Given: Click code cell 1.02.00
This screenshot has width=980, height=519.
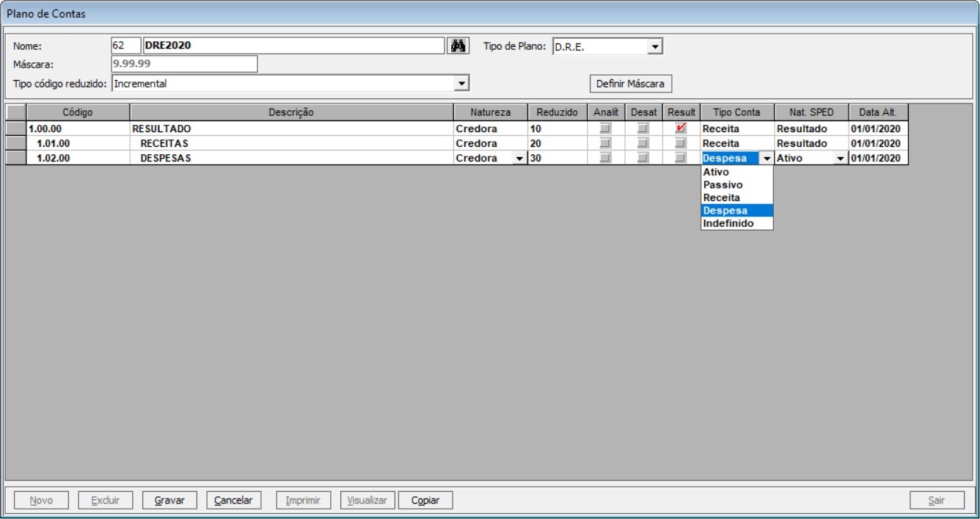Looking at the screenshot, I should [78, 158].
